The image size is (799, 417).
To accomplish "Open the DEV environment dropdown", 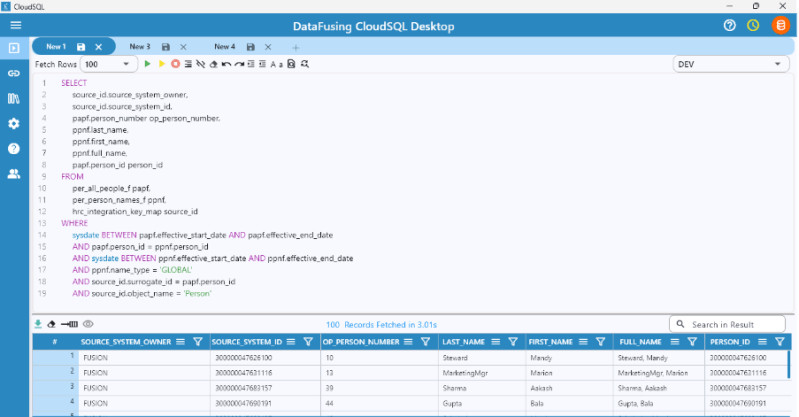I will coord(731,64).
